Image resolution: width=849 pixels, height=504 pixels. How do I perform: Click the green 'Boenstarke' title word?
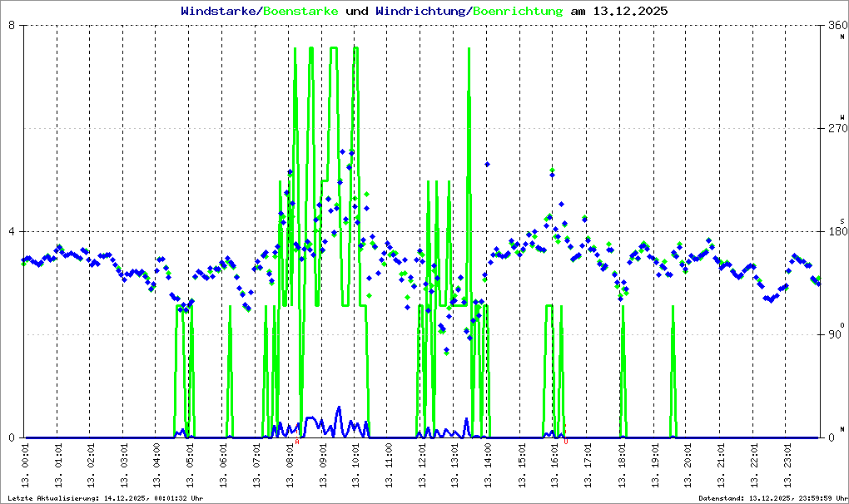pos(301,11)
